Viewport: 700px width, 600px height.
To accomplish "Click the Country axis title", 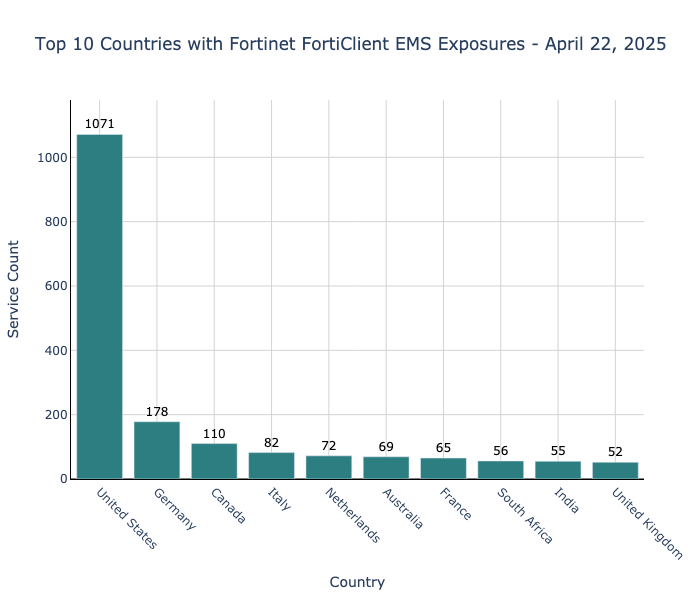I will (357, 582).
